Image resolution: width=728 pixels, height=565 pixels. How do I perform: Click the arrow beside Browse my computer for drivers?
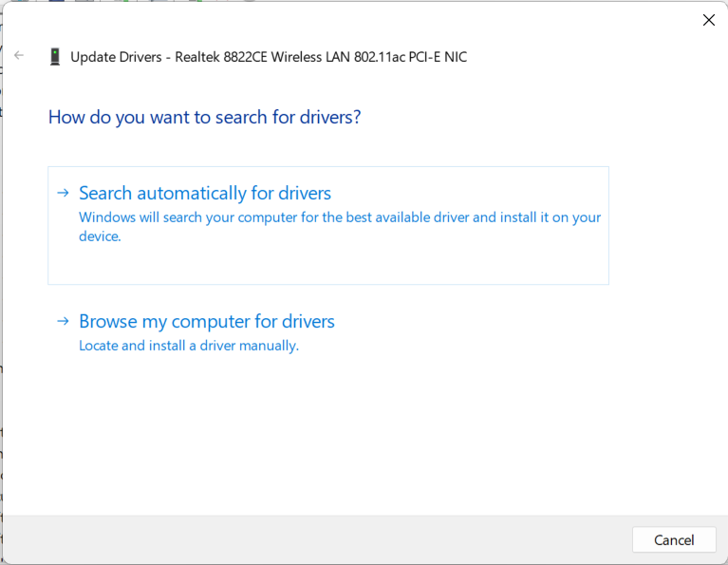[63, 321]
